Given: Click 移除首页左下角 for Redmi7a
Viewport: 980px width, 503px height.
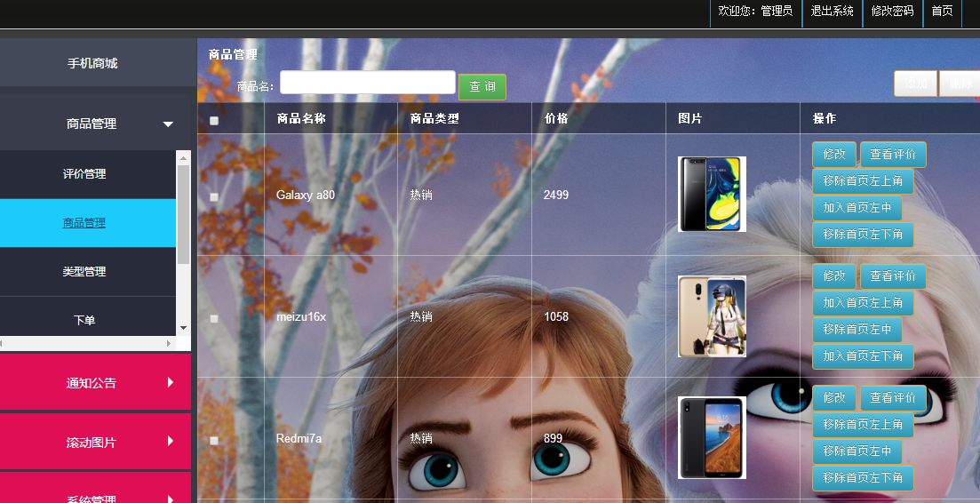Looking at the screenshot, I should 863,478.
